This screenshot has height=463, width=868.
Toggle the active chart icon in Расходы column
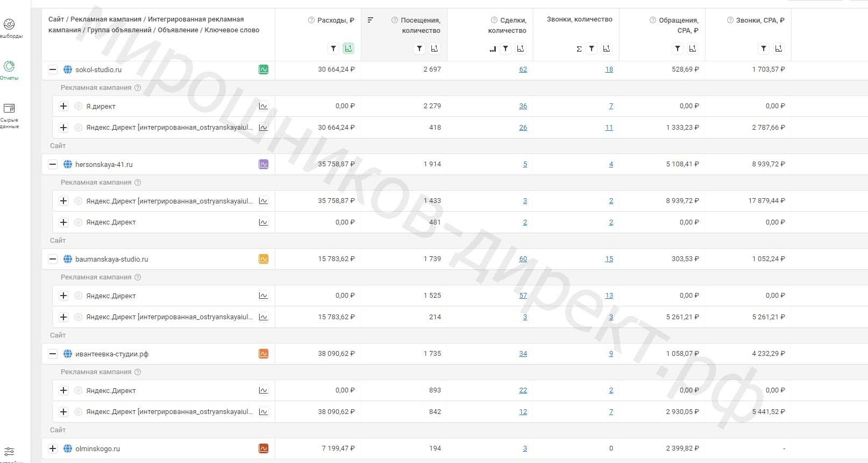[x=348, y=48]
